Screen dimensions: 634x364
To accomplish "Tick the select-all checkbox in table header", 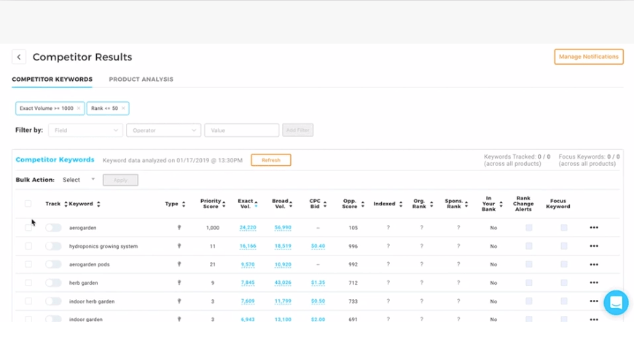I will 28,204.
